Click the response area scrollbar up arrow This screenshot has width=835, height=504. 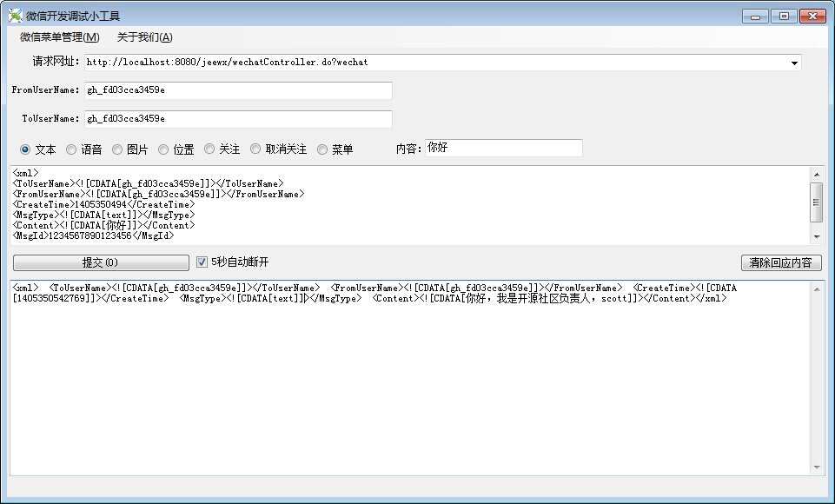[817, 288]
